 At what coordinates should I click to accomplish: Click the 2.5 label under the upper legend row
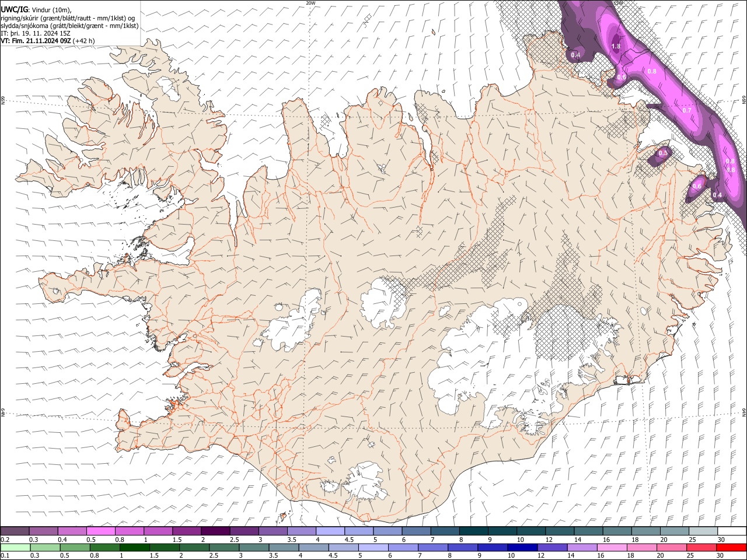tap(234, 540)
